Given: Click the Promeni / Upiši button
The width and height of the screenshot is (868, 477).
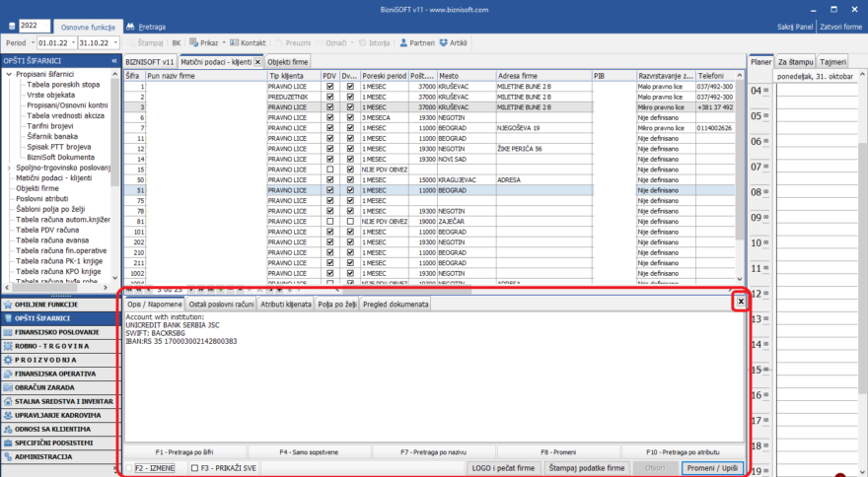Looking at the screenshot, I should coord(714,467).
